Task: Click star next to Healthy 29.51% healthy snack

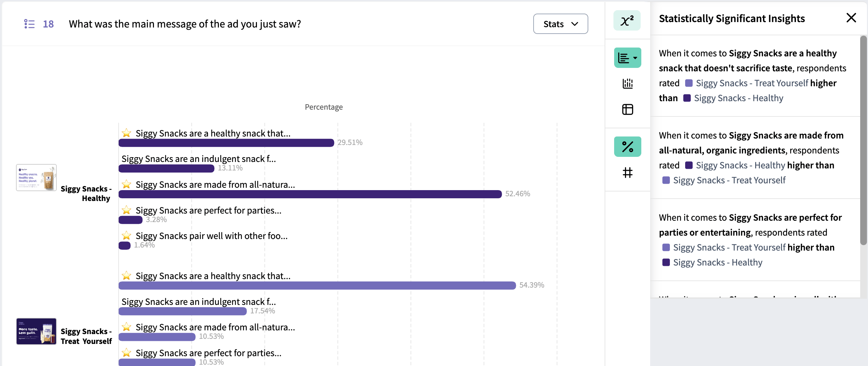Action: tap(126, 133)
